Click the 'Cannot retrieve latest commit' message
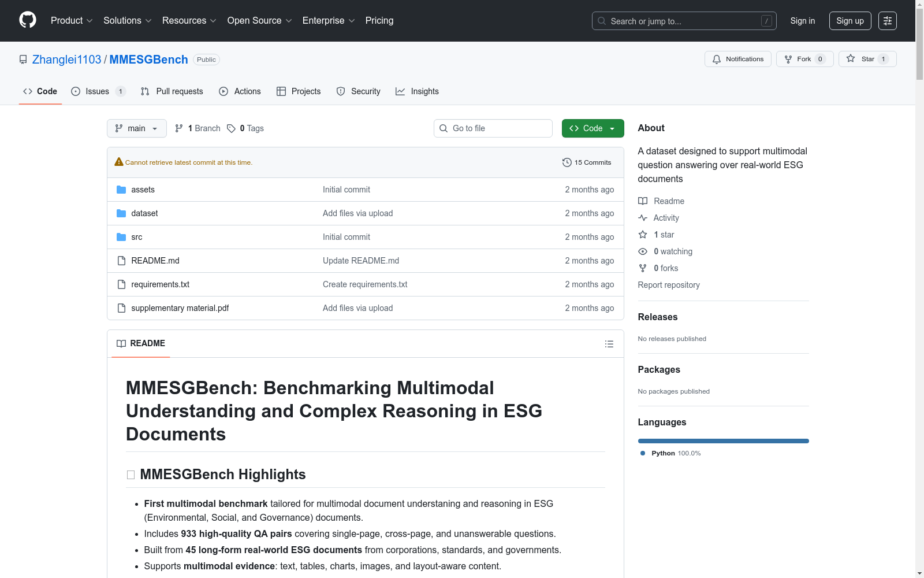The width and height of the screenshot is (924, 578). pyautogui.click(x=189, y=162)
